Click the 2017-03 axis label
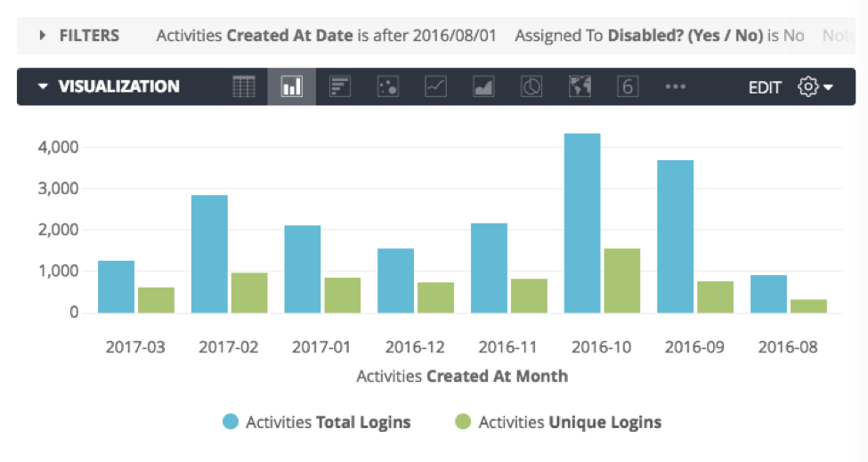Viewport: 868px width, 462px height. pyautogui.click(x=135, y=347)
